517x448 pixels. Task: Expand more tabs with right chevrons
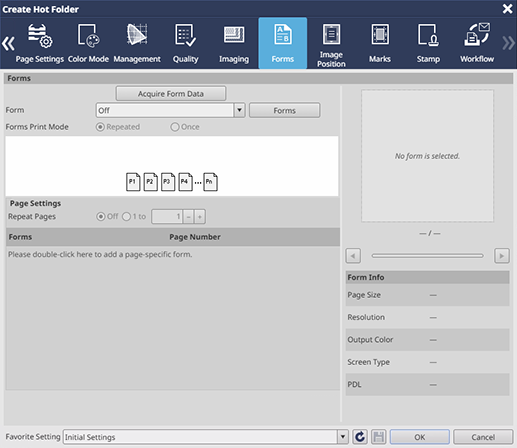pos(508,43)
